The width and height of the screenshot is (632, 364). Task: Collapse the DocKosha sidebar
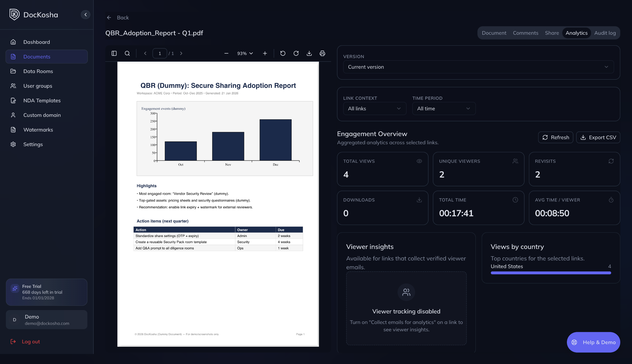pyautogui.click(x=85, y=14)
